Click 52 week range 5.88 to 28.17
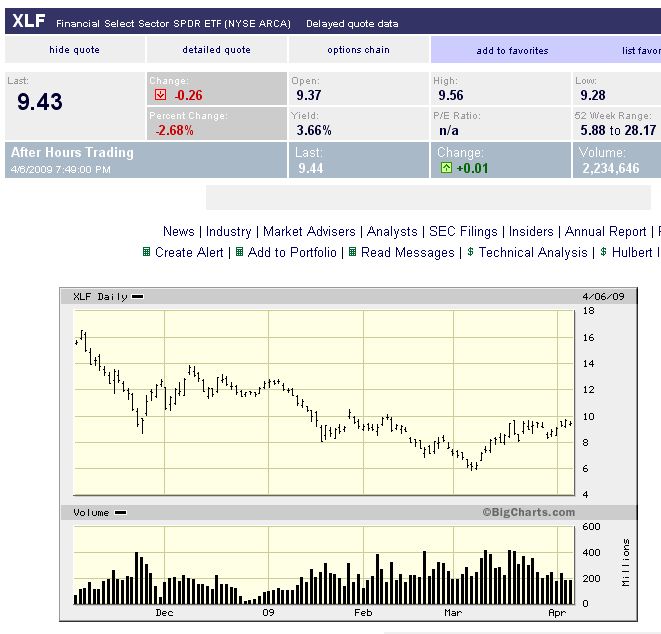 click(x=618, y=130)
